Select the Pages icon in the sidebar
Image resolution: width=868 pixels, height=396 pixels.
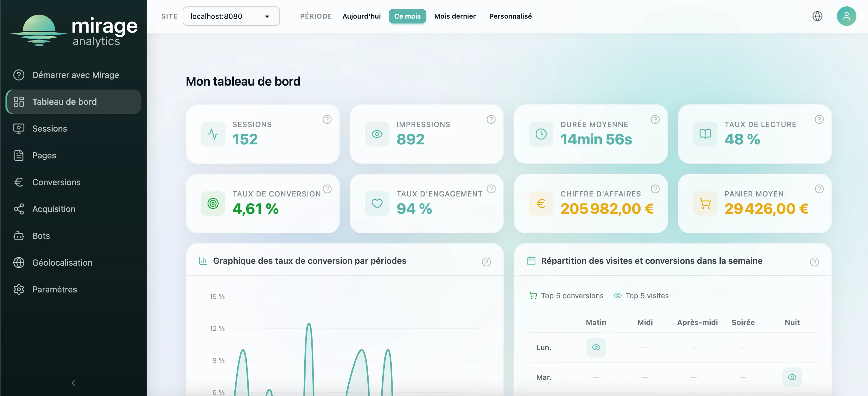(19, 155)
